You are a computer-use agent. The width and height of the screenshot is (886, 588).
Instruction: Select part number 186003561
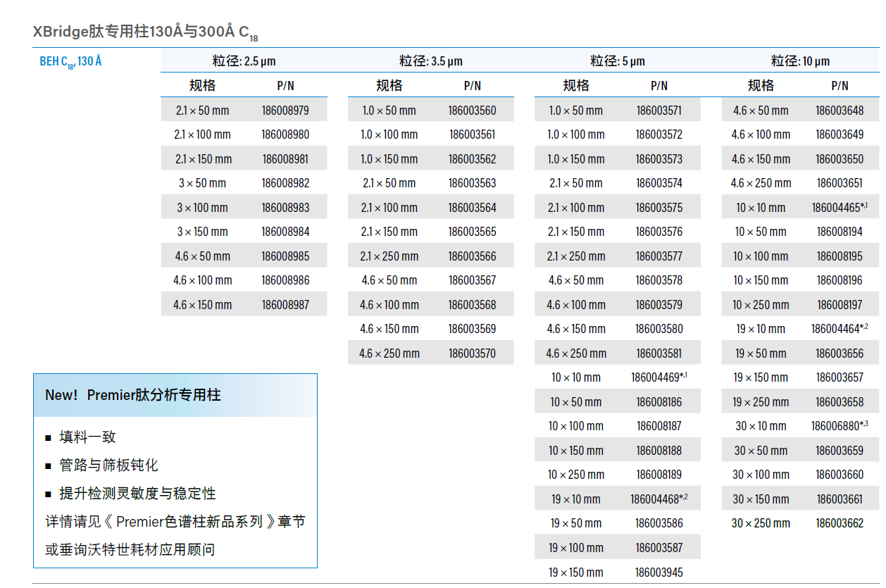coord(472,135)
